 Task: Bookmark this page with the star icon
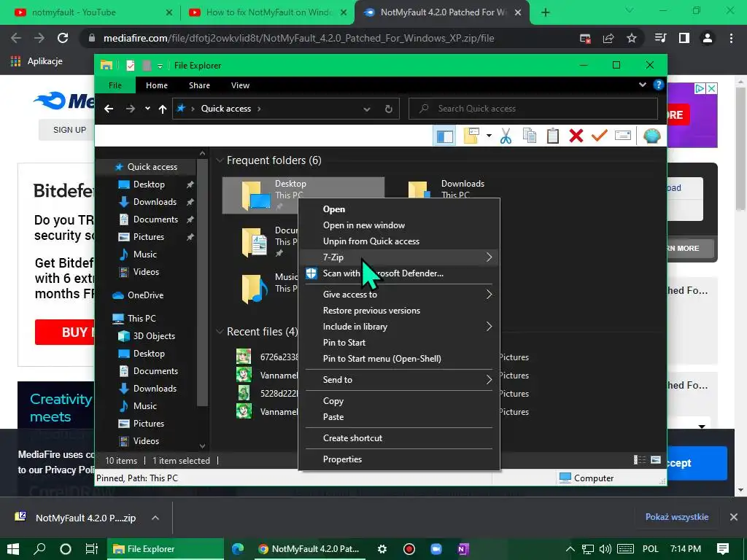pyautogui.click(x=632, y=38)
